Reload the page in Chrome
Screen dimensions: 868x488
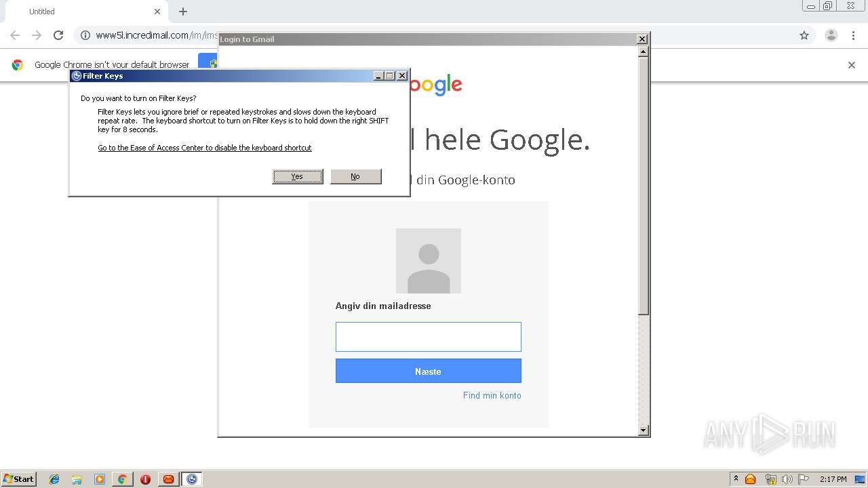58,35
